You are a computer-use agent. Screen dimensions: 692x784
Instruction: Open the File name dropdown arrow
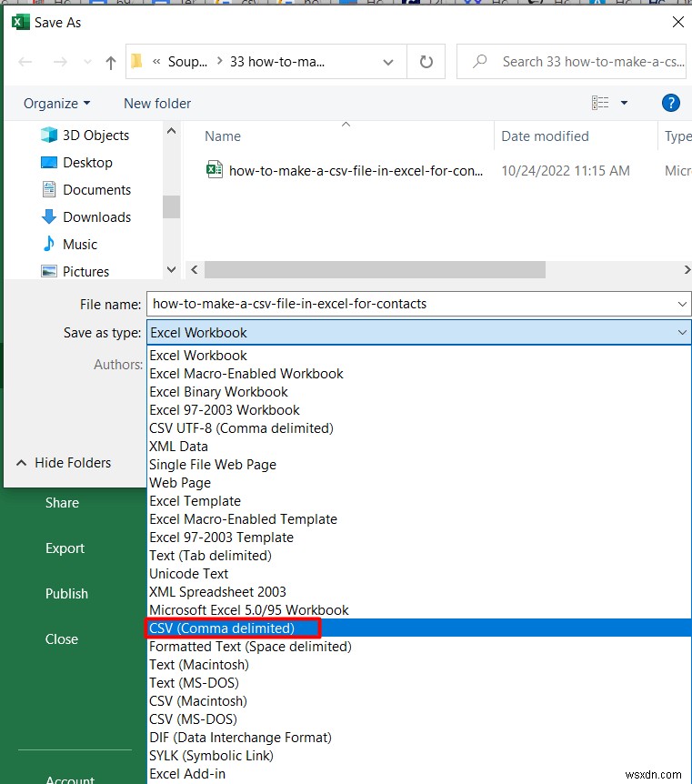[682, 304]
